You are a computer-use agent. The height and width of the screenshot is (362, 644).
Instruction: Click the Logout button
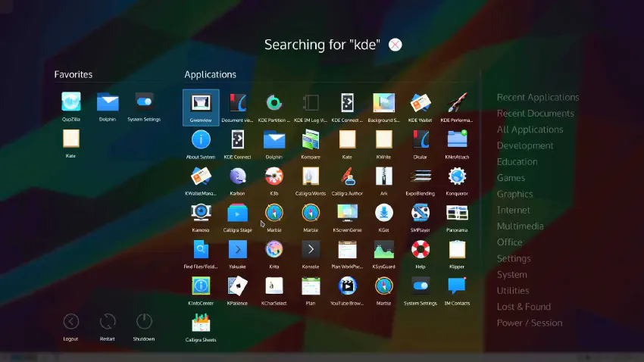click(71, 326)
